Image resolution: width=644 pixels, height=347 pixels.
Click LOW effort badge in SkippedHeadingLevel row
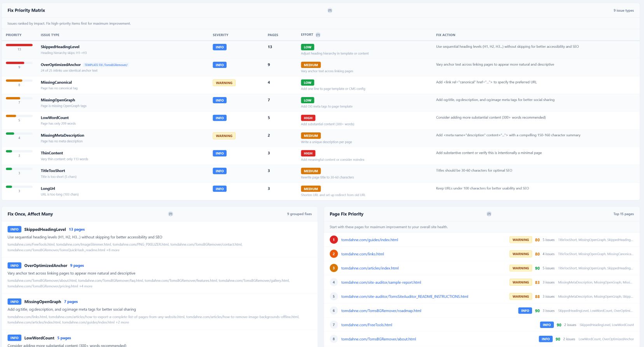[x=307, y=47]
